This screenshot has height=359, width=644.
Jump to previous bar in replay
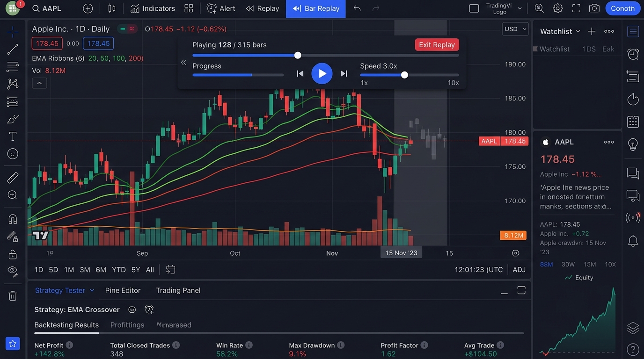(300, 73)
